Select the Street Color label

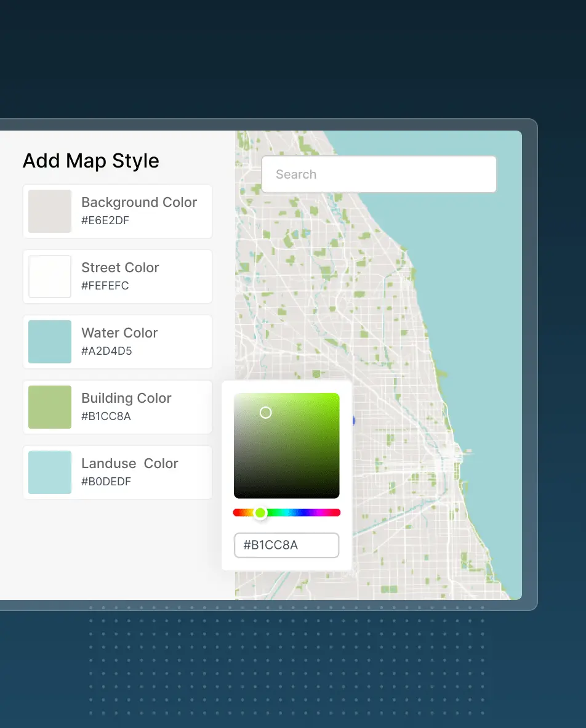(120, 267)
